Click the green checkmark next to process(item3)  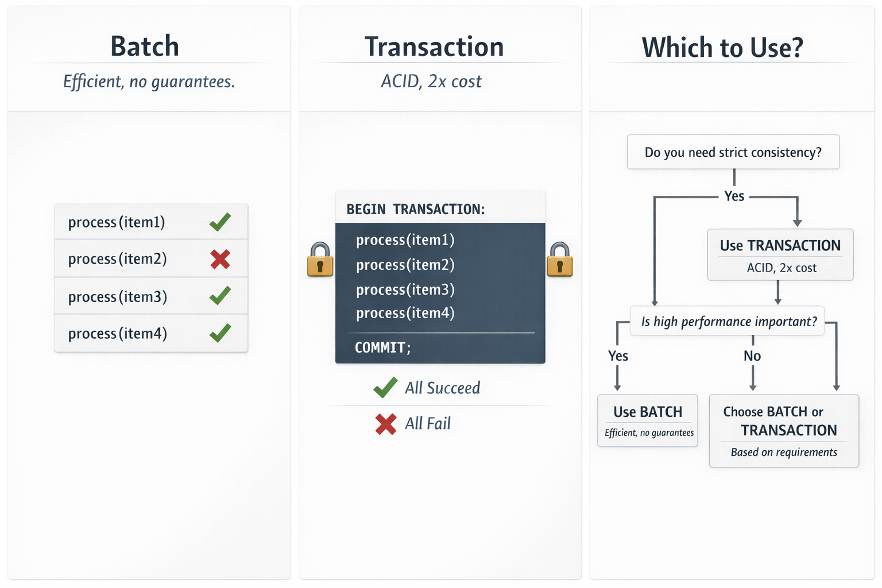tap(220, 296)
